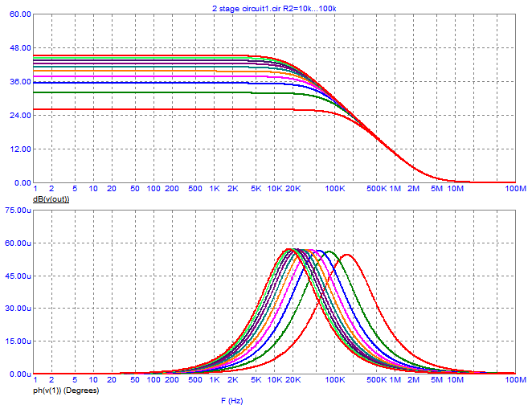Image resolution: width=532 pixels, height=413 pixels.
Task: Click the 60.00 value on the dB axis
Action: tap(20, 14)
